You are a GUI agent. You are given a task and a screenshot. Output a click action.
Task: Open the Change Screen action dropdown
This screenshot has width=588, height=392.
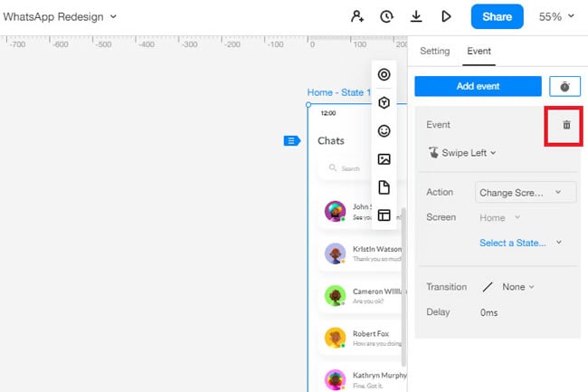(526, 193)
